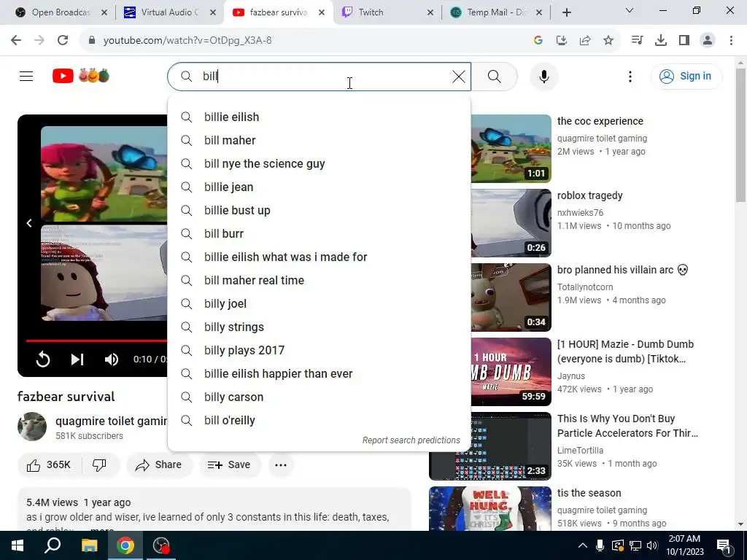
Task: Switch to Virtual Audio Cable tab
Action: pyautogui.click(x=169, y=12)
